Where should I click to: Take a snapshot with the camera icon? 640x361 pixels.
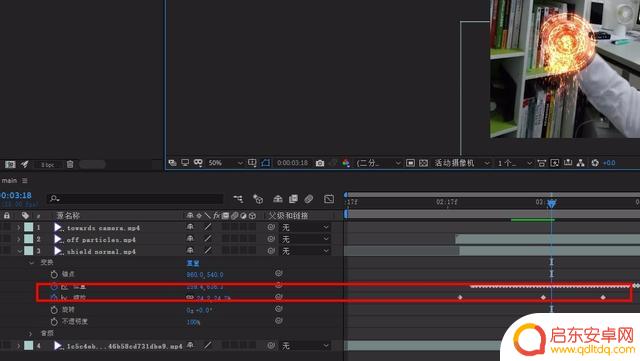pos(320,163)
